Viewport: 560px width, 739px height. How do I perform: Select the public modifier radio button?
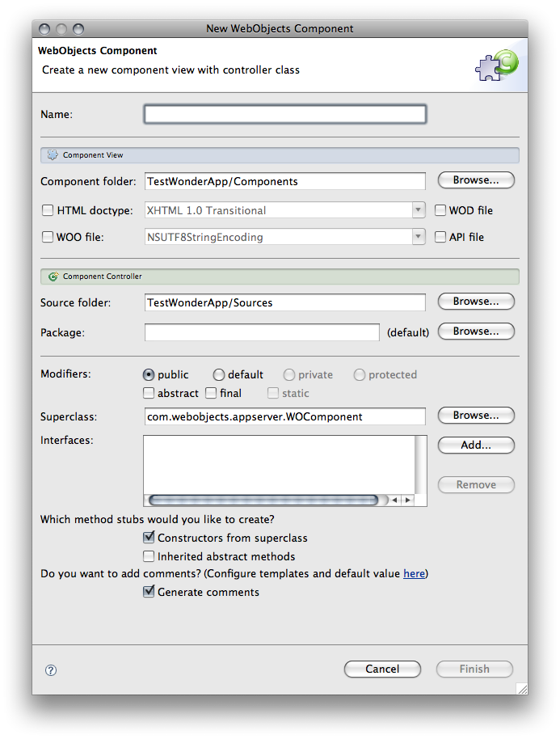tap(149, 374)
